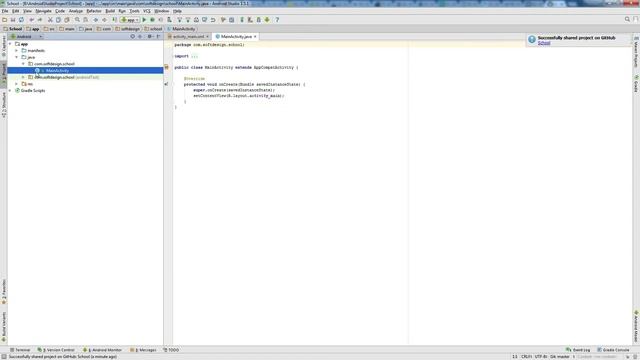This screenshot has height=360, width=640.
Task: Click the green Run app button
Action: pyautogui.click(x=144, y=20)
